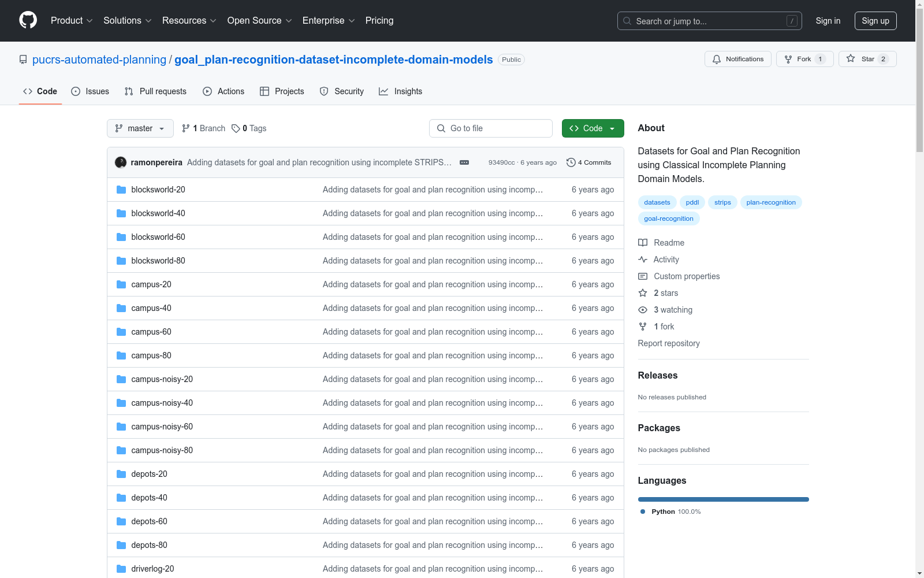The image size is (924, 578).
Task: Open the Security tab
Action: click(x=342, y=91)
